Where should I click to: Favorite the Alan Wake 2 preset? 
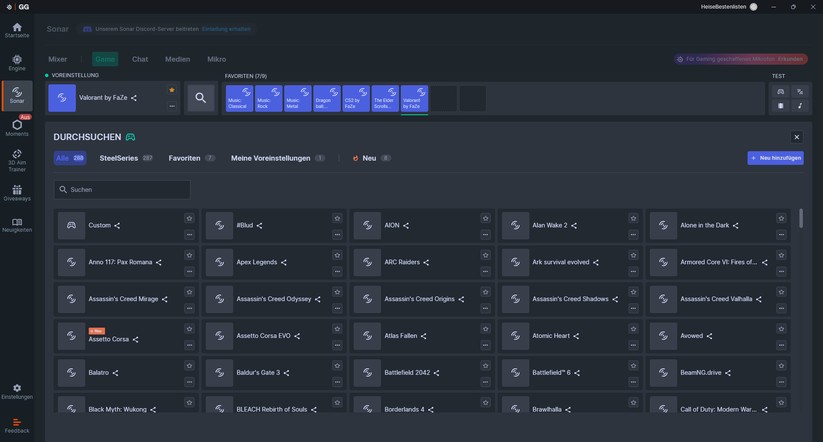click(633, 218)
